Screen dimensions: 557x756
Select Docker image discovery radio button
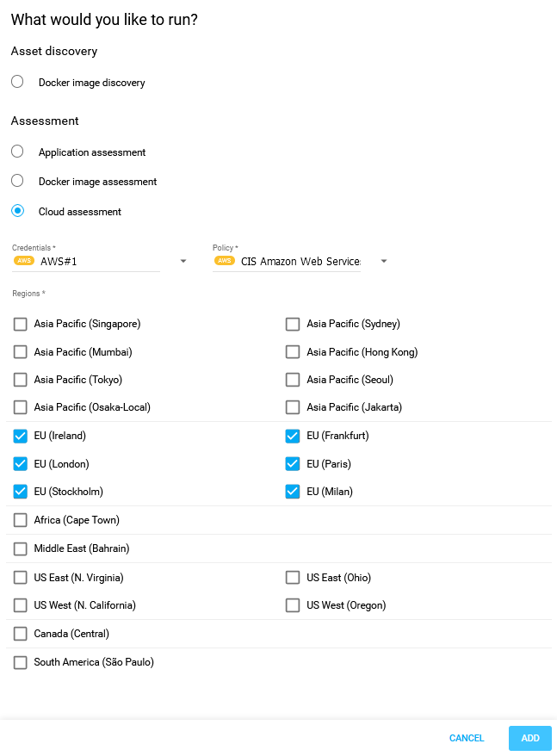17,82
